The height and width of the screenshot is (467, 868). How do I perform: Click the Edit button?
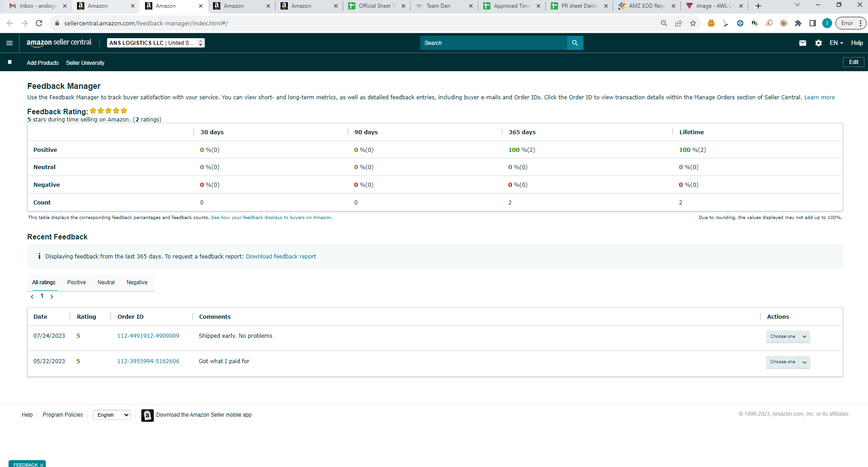(x=853, y=62)
